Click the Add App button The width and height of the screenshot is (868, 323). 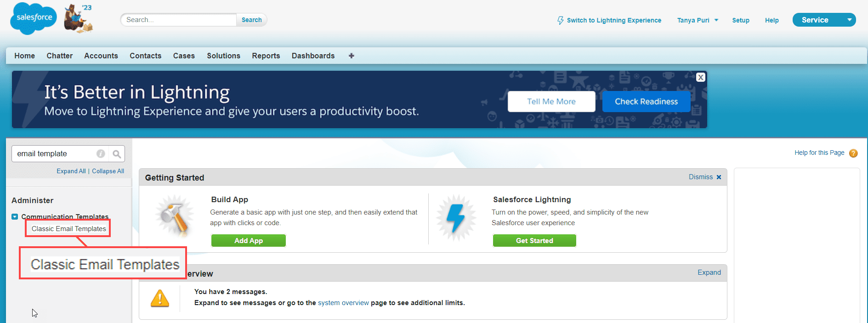point(249,241)
